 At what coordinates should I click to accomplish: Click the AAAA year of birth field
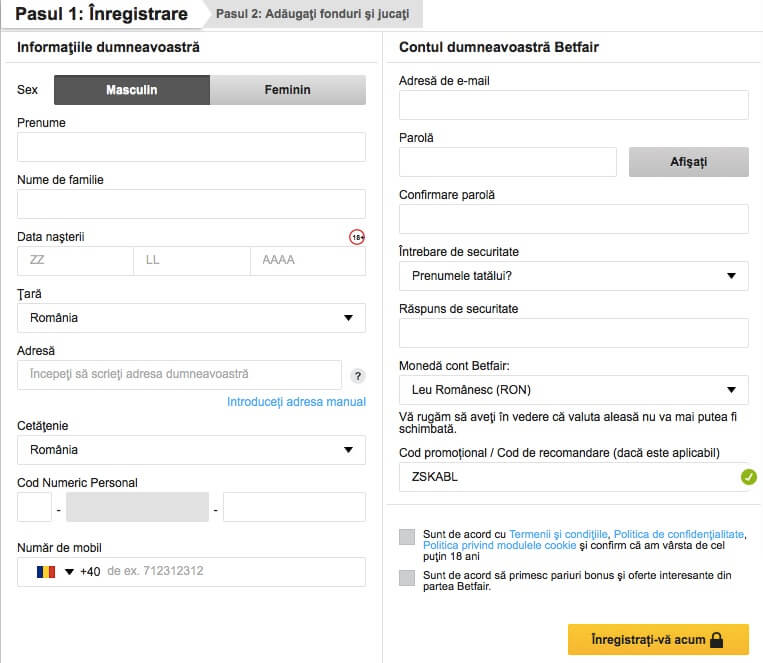click(x=308, y=261)
